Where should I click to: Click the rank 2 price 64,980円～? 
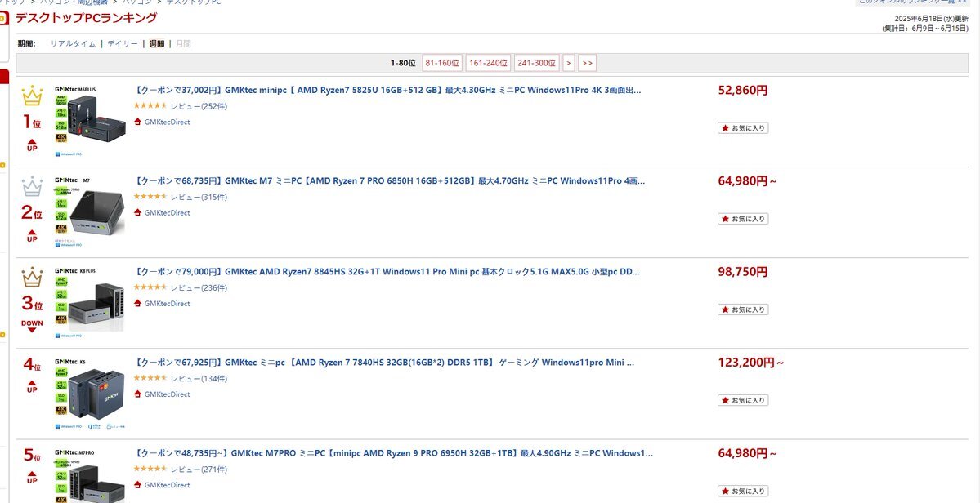click(x=748, y=181)
